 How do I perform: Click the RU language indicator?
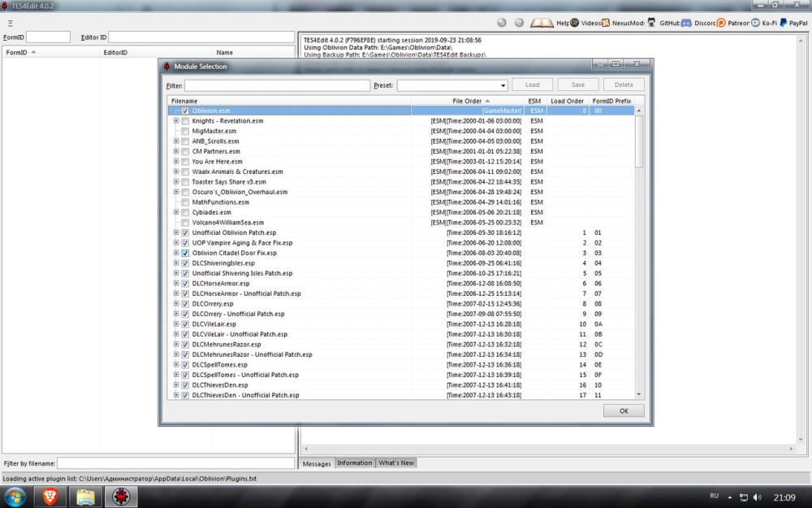(x=714, y=496)
